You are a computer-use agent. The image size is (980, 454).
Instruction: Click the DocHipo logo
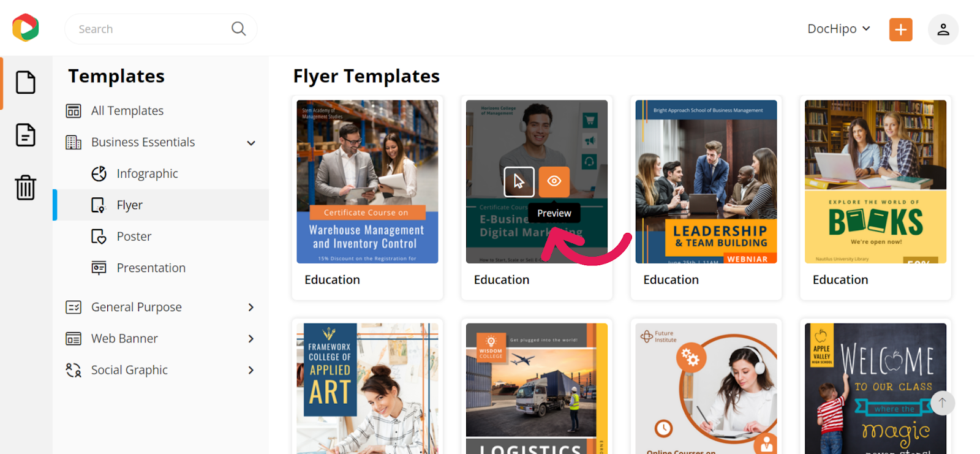[26, 28]
